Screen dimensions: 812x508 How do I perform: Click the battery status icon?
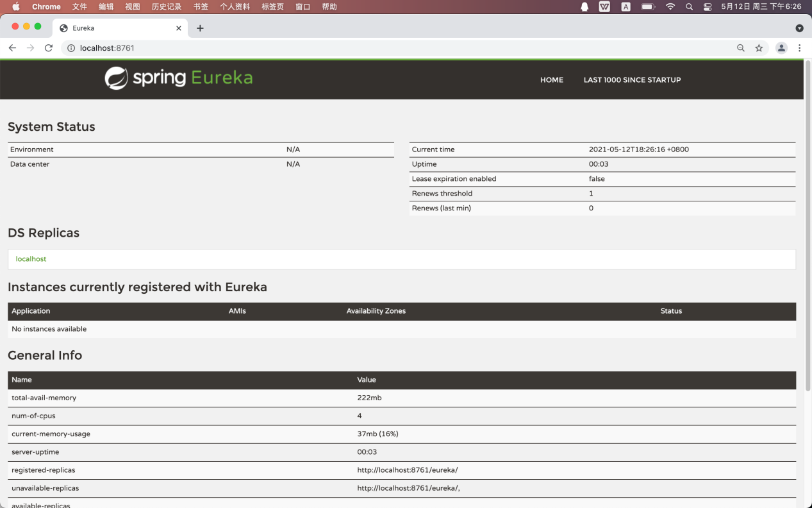pyautogui.click(x=648, y=6)
